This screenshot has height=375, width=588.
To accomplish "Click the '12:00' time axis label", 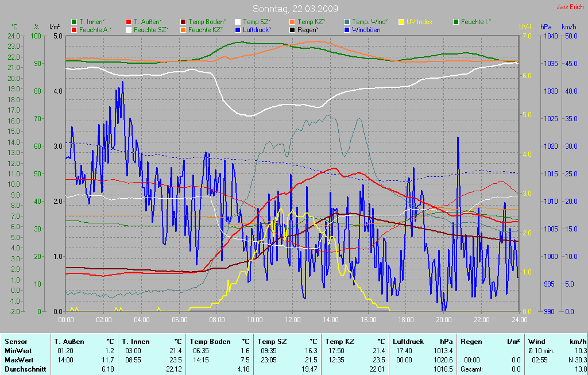I will click(x=292, y=320).
